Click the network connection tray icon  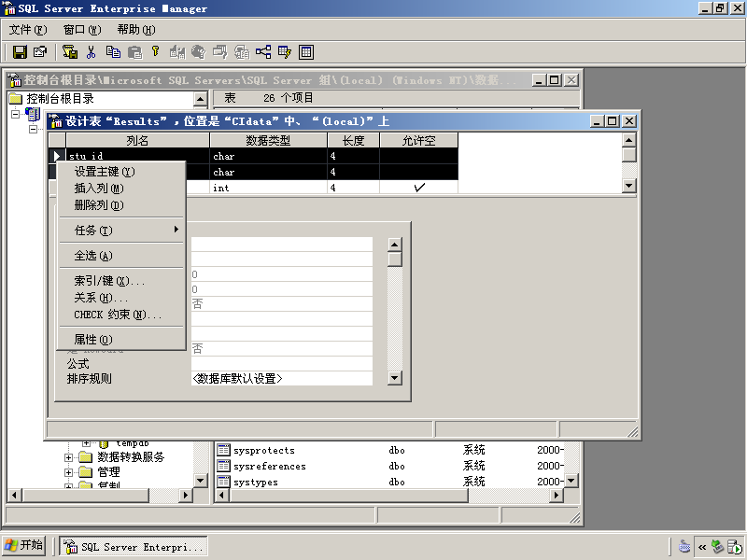(x=717, y=546)
